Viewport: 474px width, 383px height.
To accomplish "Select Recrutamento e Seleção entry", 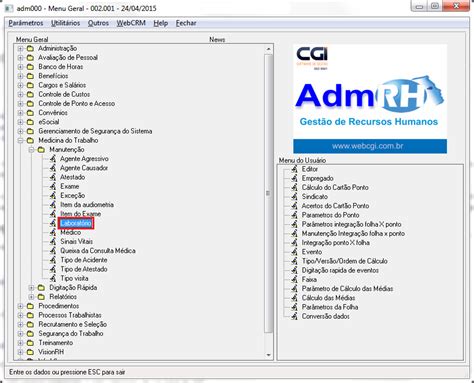I will tap(73, 324).
